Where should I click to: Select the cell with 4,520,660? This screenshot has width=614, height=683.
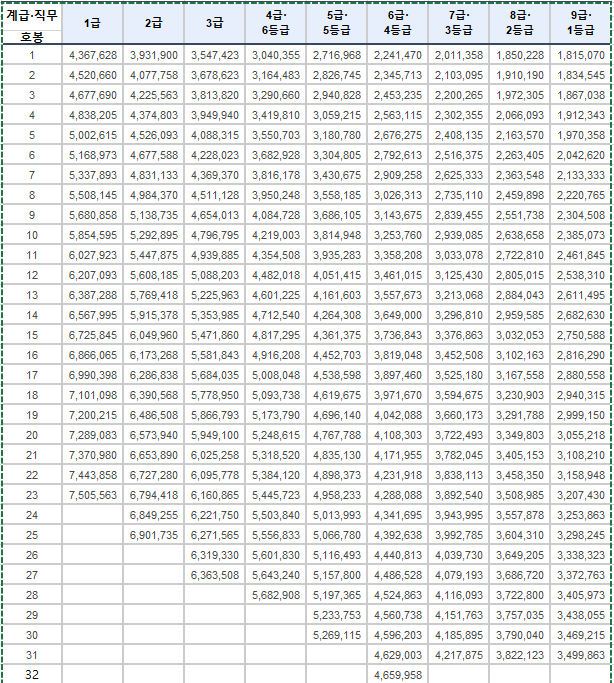pyautogui.click(x=92, y=75)
